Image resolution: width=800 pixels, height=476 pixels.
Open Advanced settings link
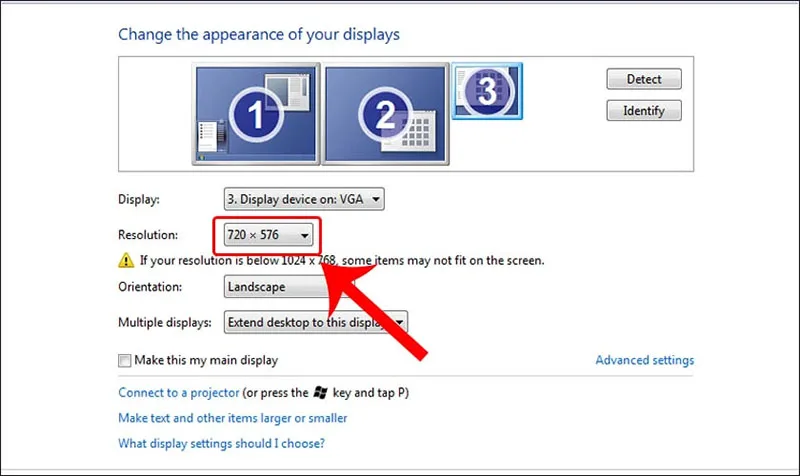click(x=644, y=360)
